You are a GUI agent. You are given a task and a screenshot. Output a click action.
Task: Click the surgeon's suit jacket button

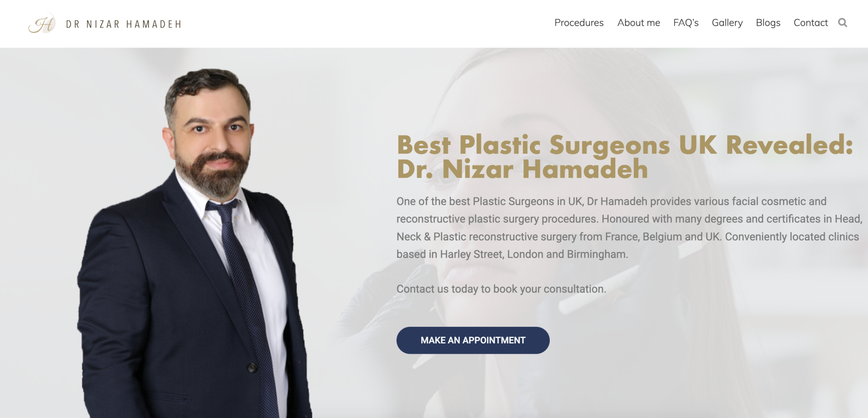[x=252, y=367]
